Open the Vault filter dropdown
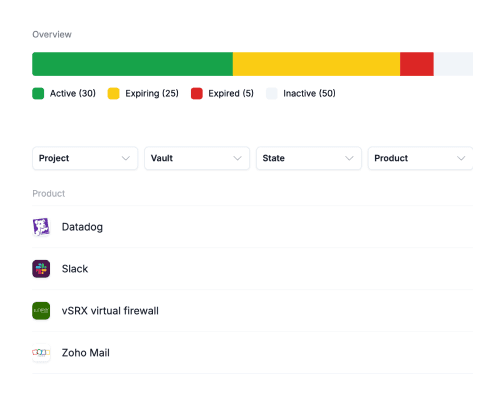This screenshot has width=500, height=400. pos(197,158)
